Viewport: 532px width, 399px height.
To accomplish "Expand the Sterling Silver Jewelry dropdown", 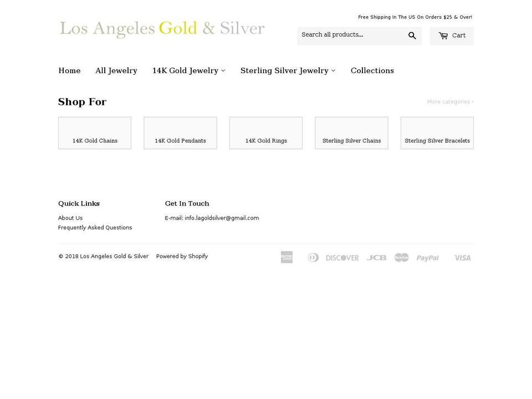I will (288, 70).
